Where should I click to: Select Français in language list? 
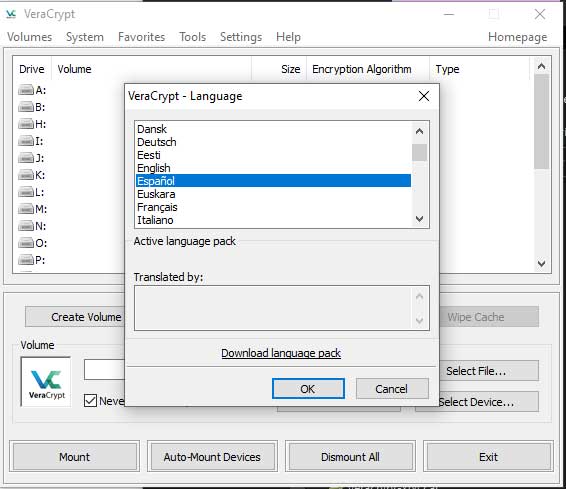pyautogui.click(x=273, y=207)
